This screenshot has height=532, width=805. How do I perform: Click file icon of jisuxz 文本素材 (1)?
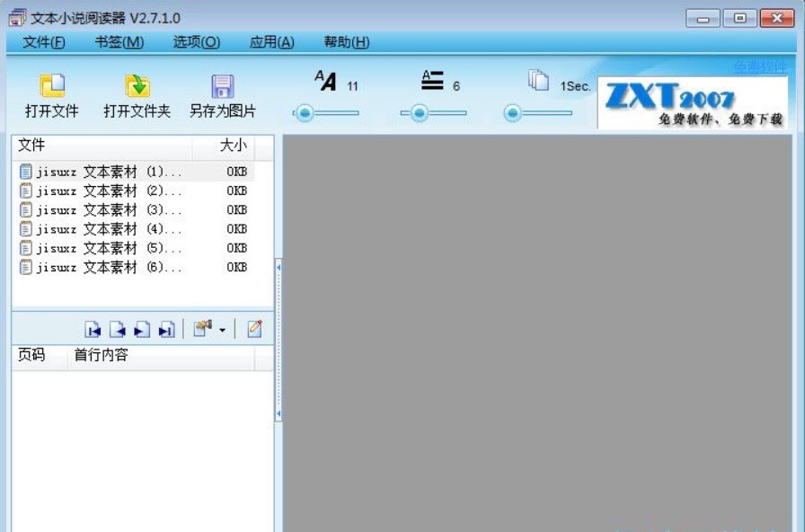click(x=26, y=172)
